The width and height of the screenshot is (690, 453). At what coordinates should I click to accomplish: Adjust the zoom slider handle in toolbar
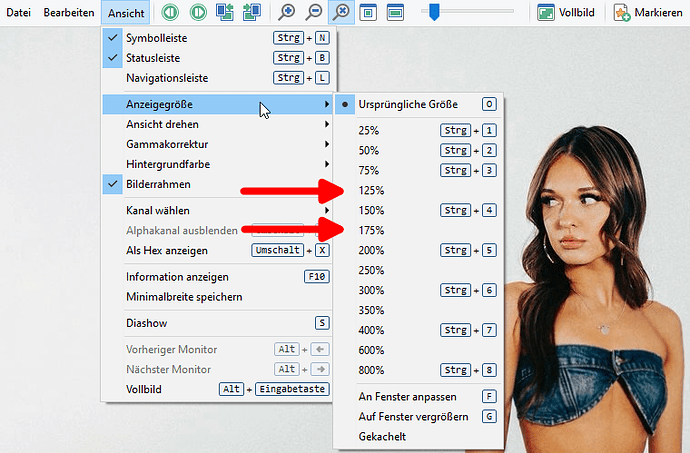[434, 12]
